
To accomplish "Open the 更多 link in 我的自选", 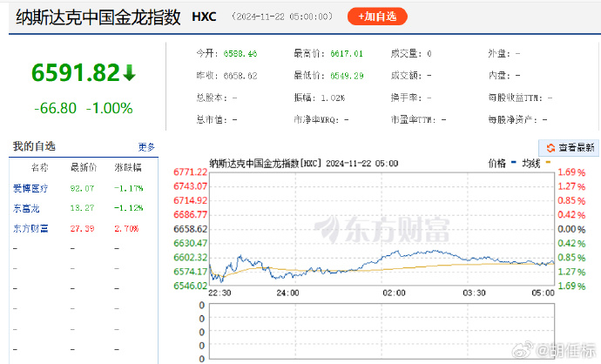I will coord(146,147).
